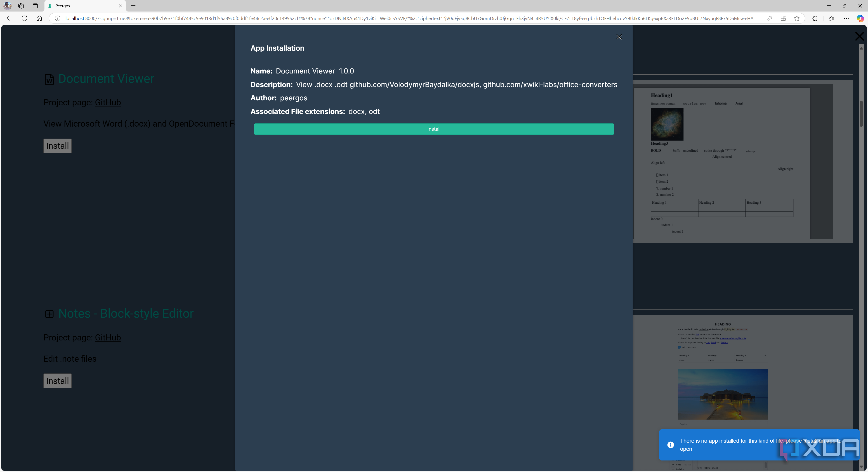The image size is (868, 472).
Task: Open browser extensions puzzle icon
Action: point(815,18)
